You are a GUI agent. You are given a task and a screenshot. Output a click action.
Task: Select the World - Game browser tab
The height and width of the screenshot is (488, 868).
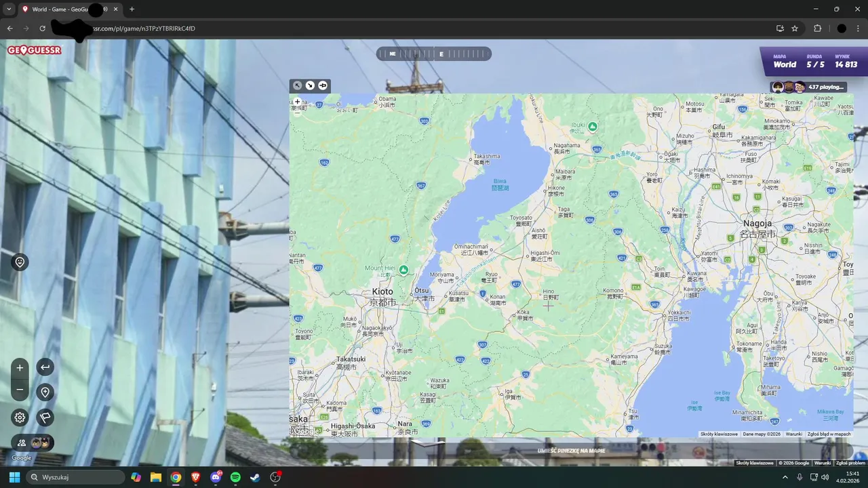70,9
